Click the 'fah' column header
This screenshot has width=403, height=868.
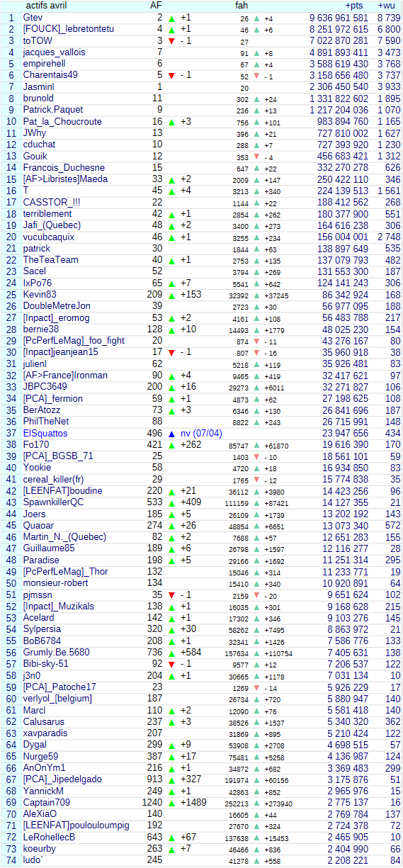(x=242, y=6)
